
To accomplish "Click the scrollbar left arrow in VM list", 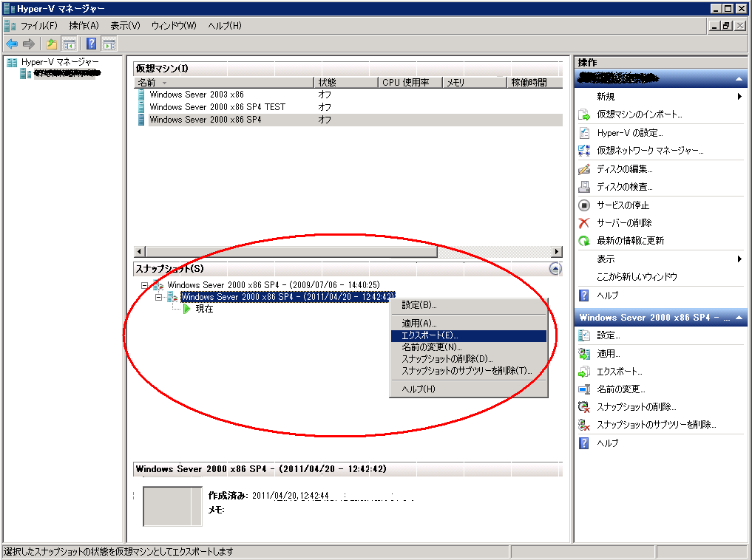I will pyautogui.click(x=140, y=251).
